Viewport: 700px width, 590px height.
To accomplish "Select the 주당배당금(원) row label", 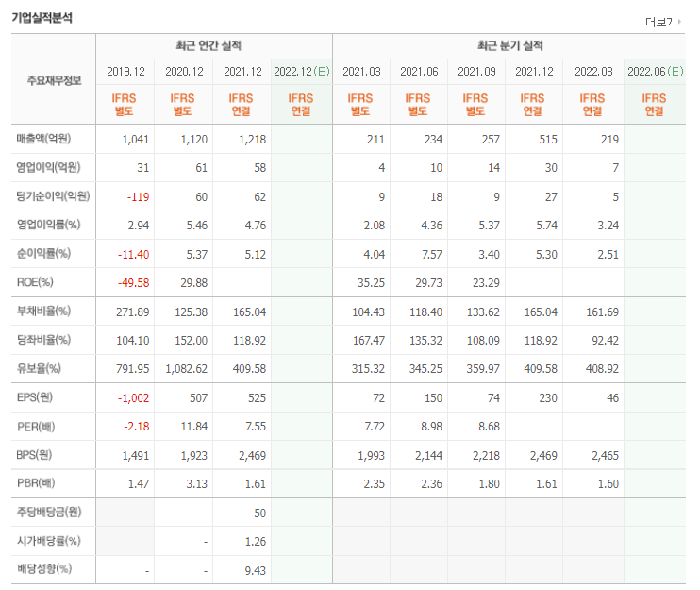I will [x=49, y=512].
